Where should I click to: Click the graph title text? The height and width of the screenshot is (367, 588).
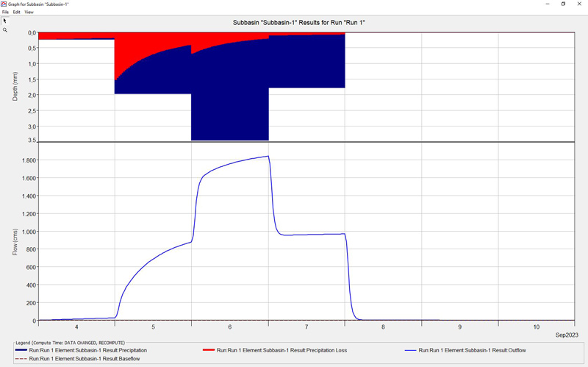pos(294,23)
